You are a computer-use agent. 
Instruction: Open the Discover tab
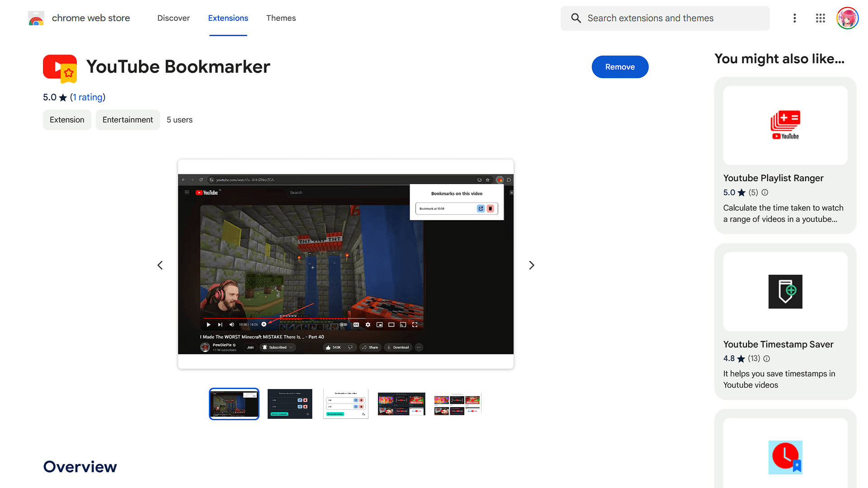[174, 18]
